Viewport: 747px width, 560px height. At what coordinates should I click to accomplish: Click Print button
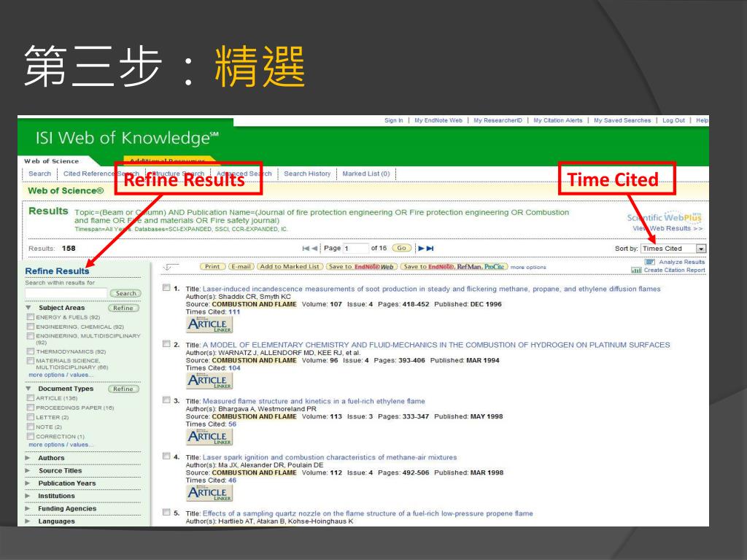coord(212,267)
